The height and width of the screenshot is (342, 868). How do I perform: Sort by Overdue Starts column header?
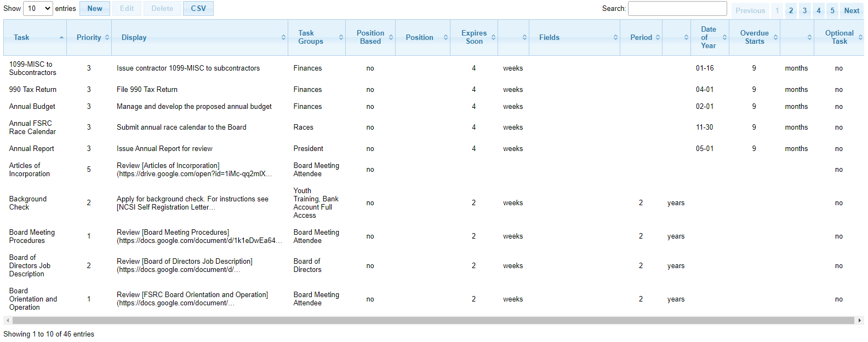point(755,37)
